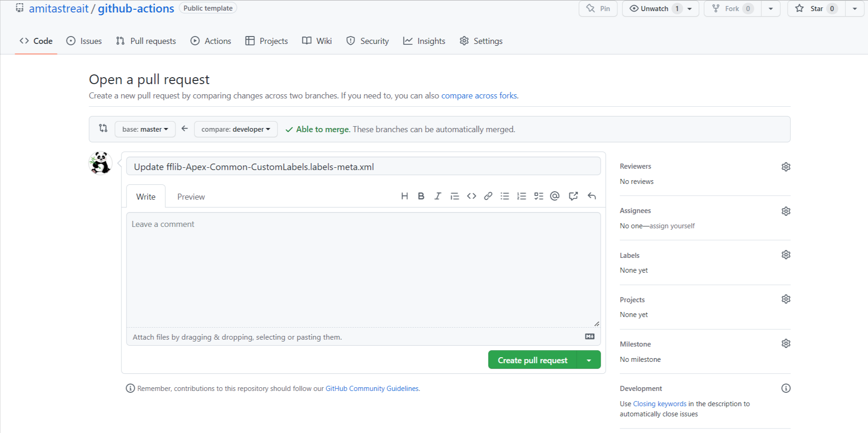Mention a user with the @ icon

click(x=555, y=196)
